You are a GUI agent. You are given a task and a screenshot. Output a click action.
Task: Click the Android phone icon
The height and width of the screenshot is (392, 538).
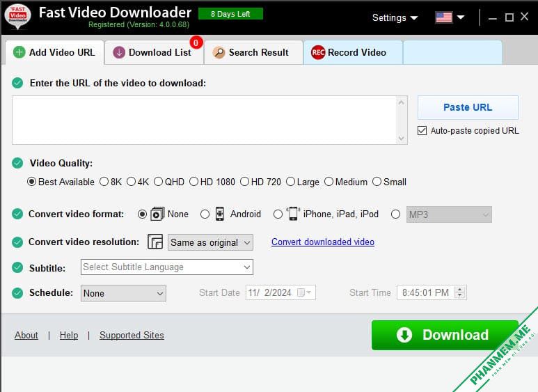tap(220, 214)
